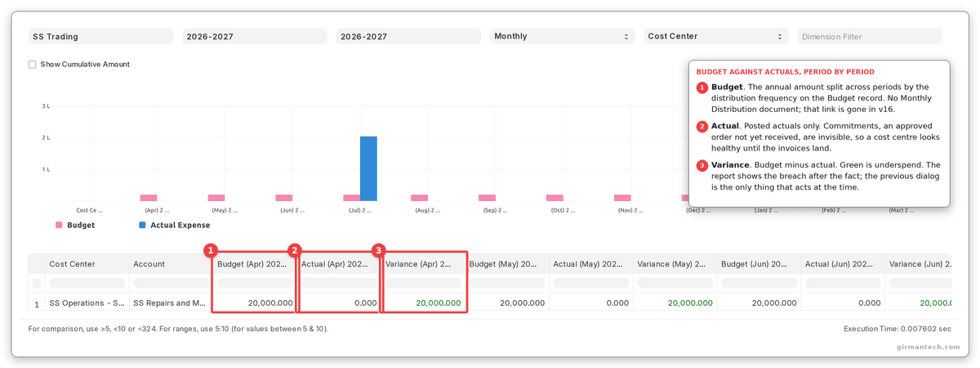Click the filter box under Cost Center
This screenshot has width=980, height=368.
click(87, 283)
